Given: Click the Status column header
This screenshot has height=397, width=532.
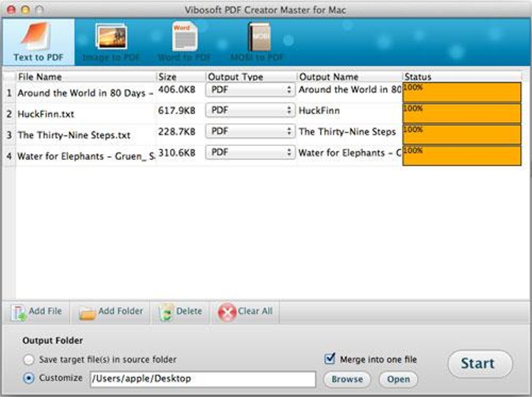Looking at the screenshot, I should click(462, 77).
